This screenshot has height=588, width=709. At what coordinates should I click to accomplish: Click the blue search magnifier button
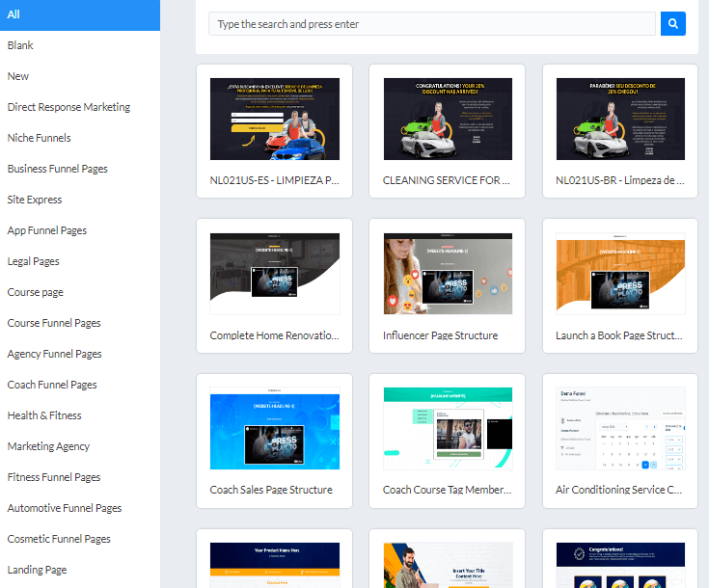coord(672,24)
